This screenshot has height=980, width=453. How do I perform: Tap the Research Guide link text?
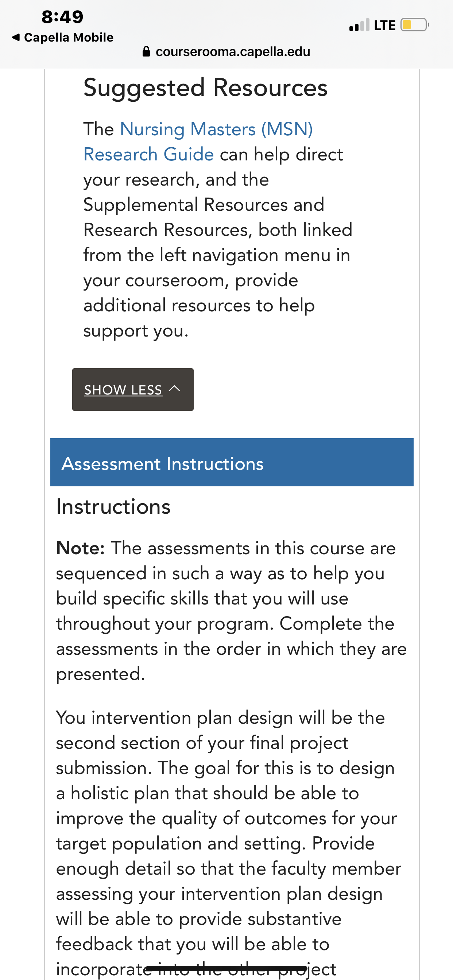pyautogui.click(x=149, y=154)
